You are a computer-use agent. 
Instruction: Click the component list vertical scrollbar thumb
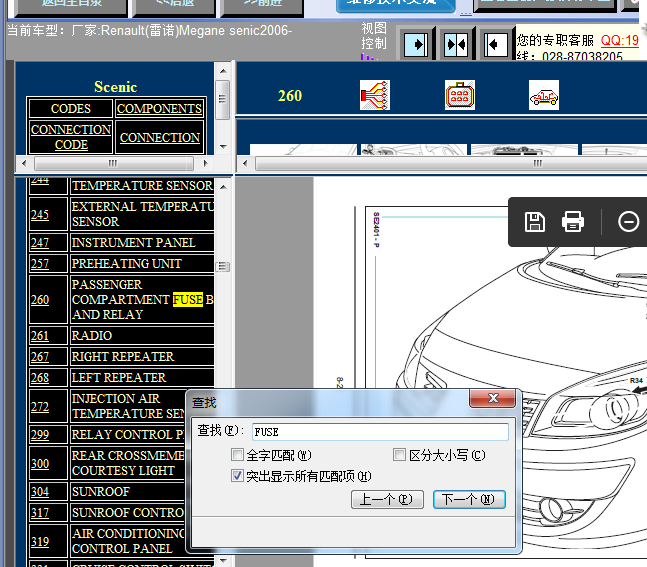pyautogui.click(x=223, y=267)
